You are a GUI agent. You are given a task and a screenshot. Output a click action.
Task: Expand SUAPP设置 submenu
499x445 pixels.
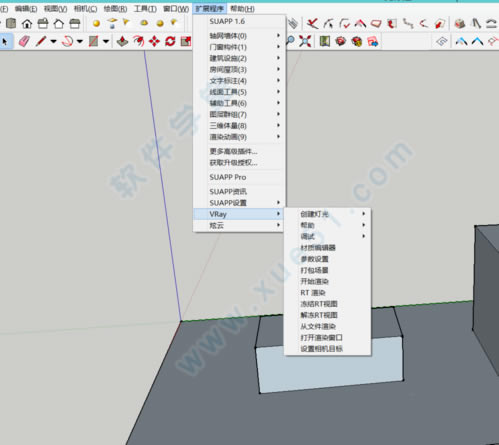point(239,203)
